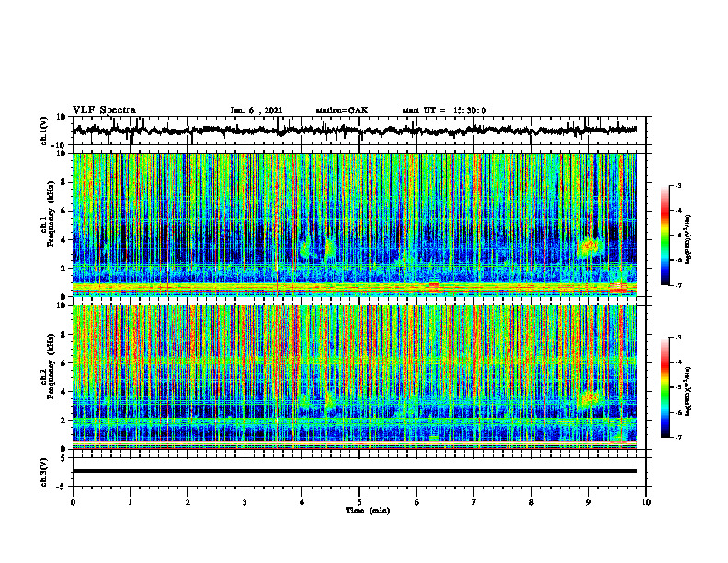728x563 pixels.
Task: Click the "start UT = 15:30:0" label
Action: pyautogui.click(x=444, y=110)
